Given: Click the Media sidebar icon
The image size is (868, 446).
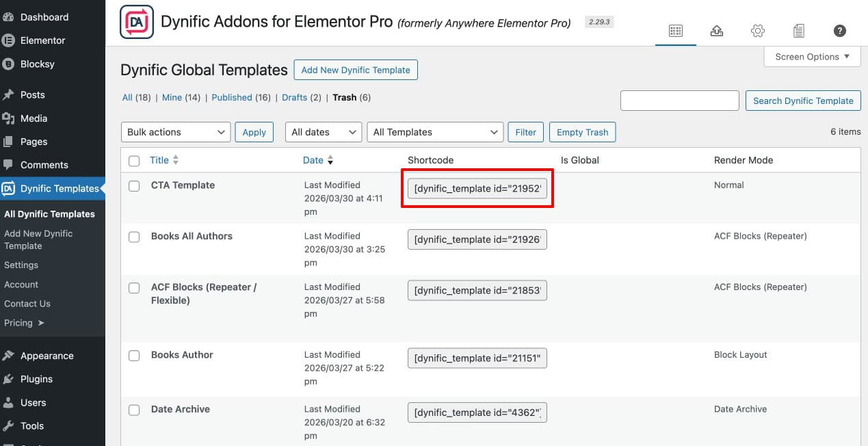Looking at the screenshot, I should pos(8,118).
